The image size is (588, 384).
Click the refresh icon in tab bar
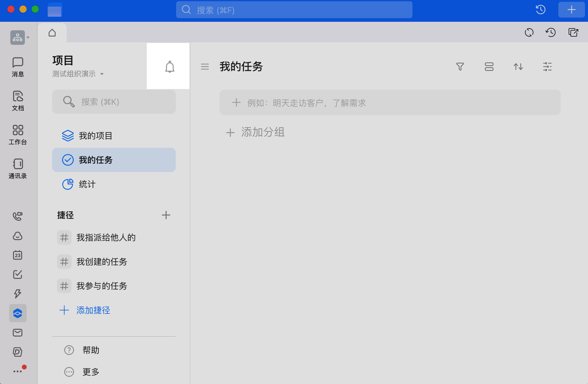click(x=529, y=32)
